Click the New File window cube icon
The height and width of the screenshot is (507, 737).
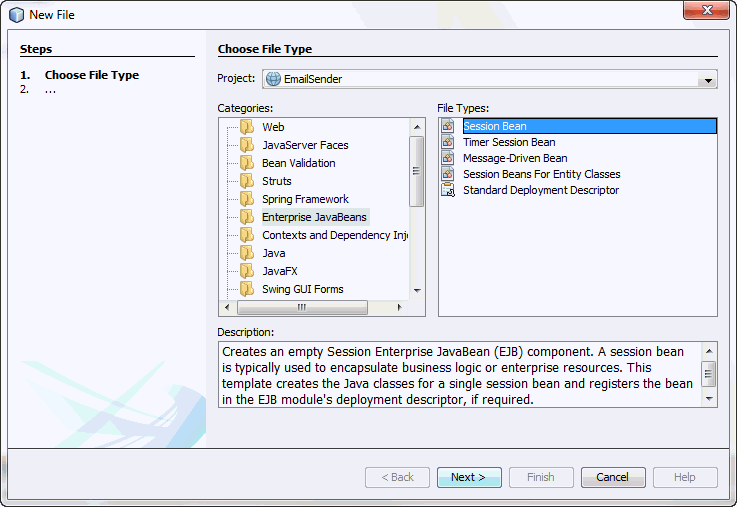click(16, 15)
